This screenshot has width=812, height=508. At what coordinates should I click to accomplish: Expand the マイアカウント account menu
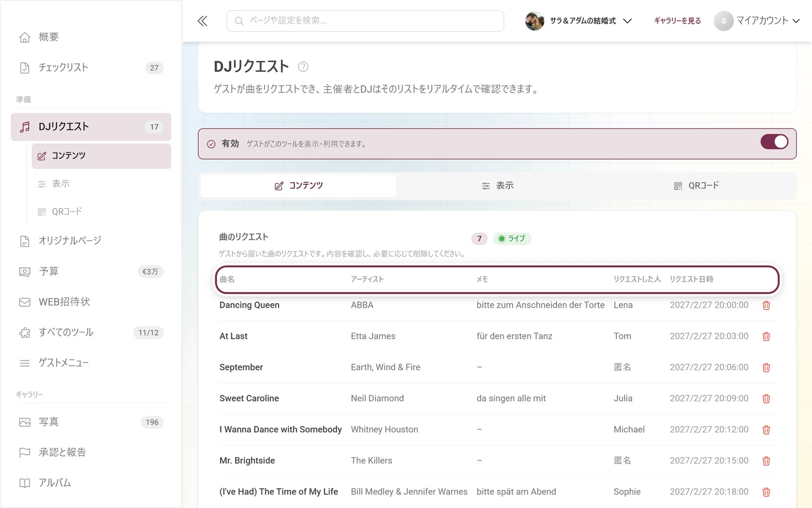757,21
